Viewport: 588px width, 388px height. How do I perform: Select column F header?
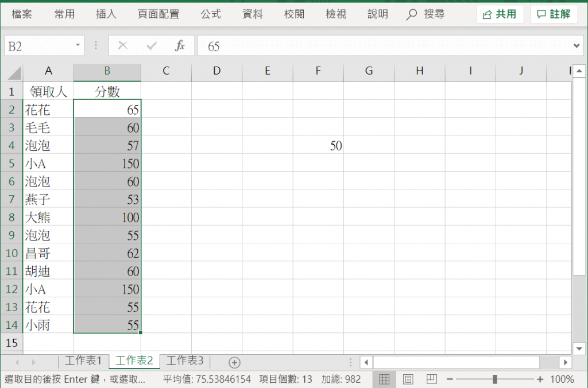click(x=318, y=71)
